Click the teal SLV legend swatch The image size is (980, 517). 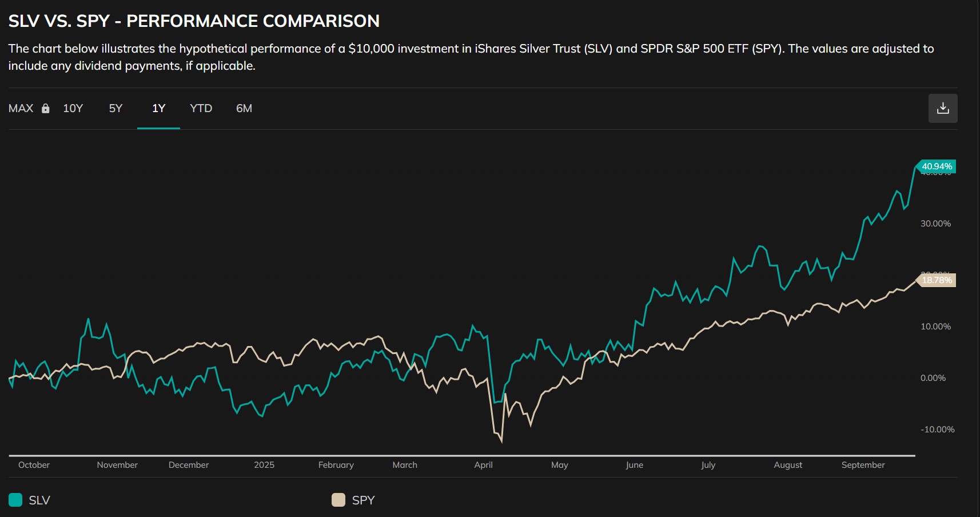pos(15,500)
